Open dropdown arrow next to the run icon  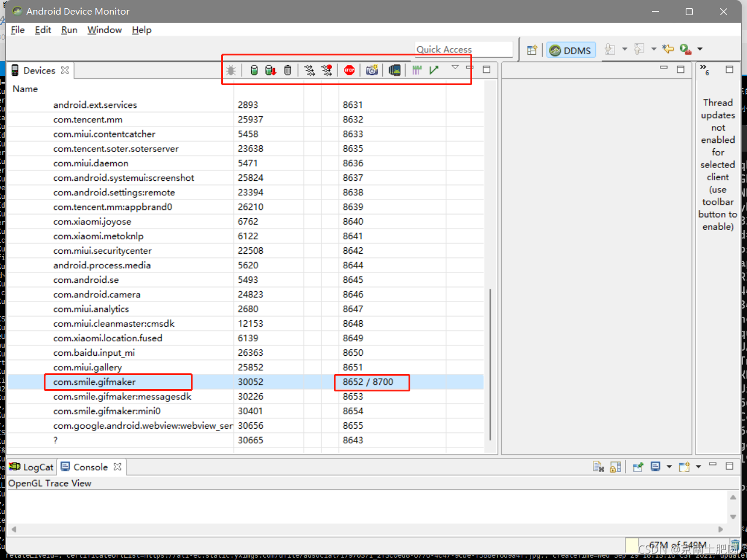click(x=700, y=49)
